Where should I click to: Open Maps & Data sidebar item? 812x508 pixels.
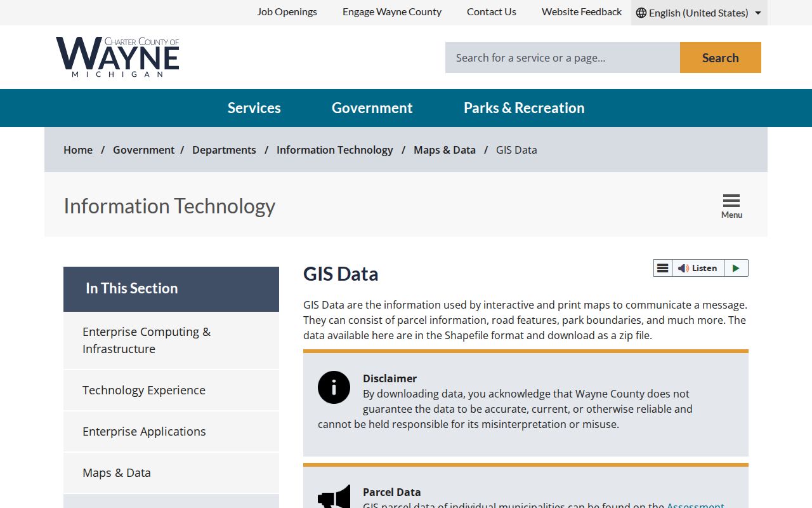tap(171, 472)
